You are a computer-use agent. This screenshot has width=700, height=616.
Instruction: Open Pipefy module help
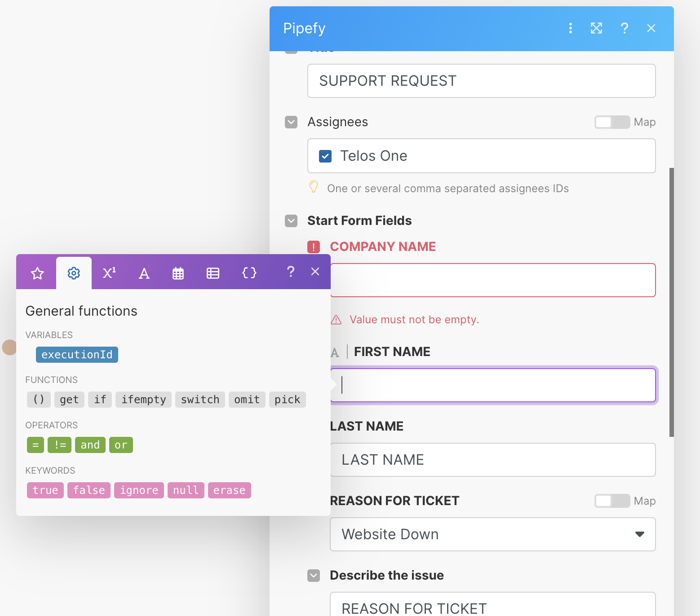click(x=625, y=28)
